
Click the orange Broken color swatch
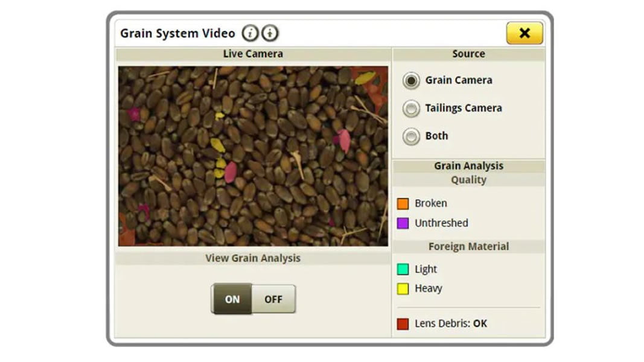403,204
